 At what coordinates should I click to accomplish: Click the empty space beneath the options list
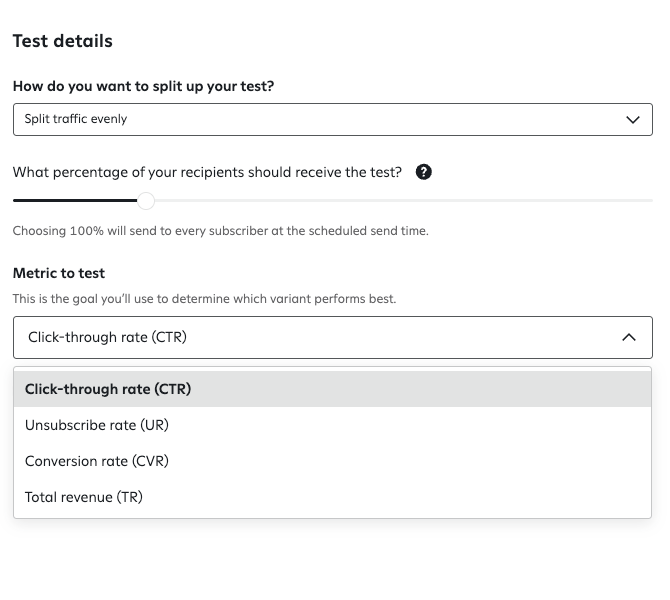tap(333, 560)
